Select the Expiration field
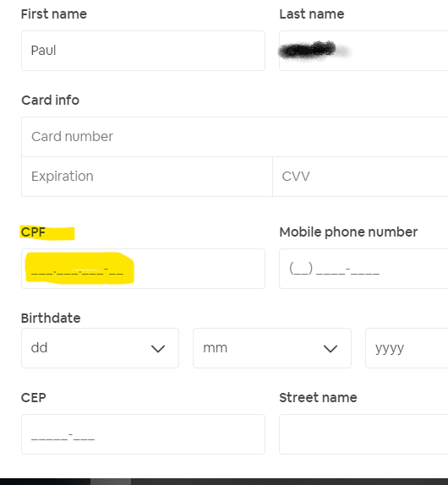The width and height of the screenshot is (448, 485). pyautogui.click(x=147, y=177)
